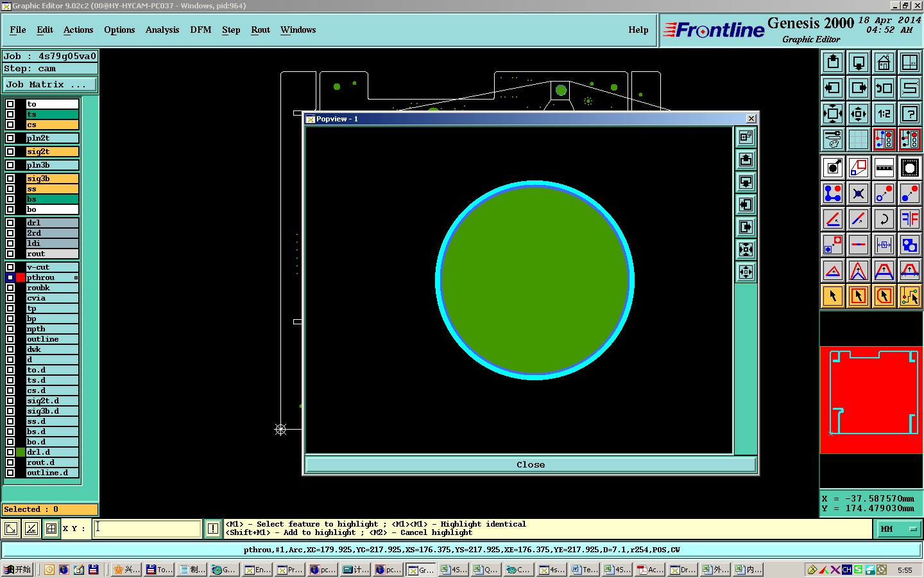The image size is (924, 578).
Task: Toggle the sig2t layer display checkbox
Action: (10, 152)
